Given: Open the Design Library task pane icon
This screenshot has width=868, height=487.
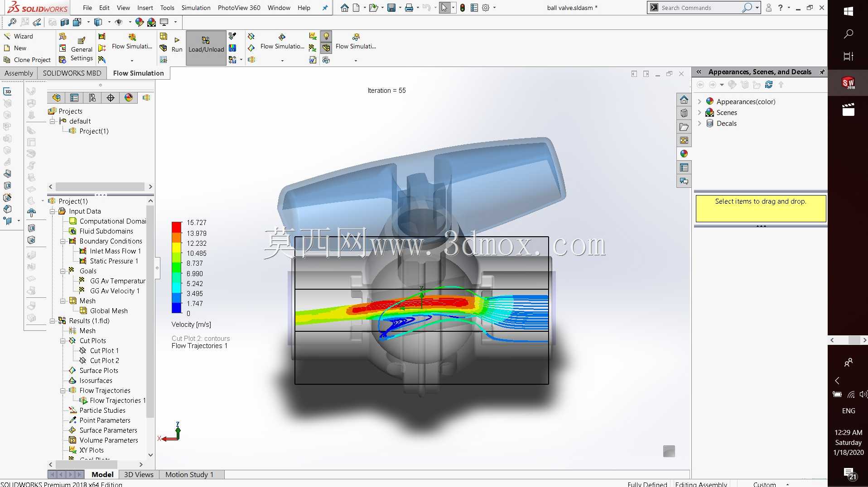Looking at the screenshot, I should [684, 113].
